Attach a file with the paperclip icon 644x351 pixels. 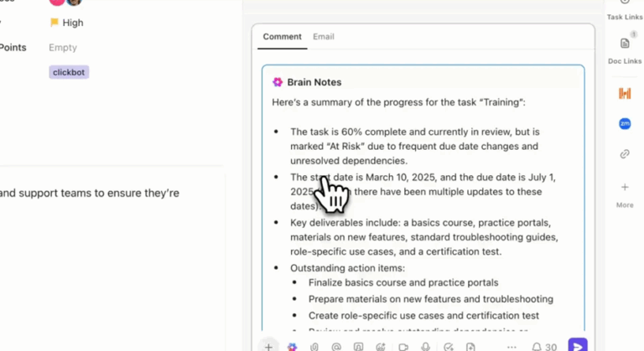[314, 346]
